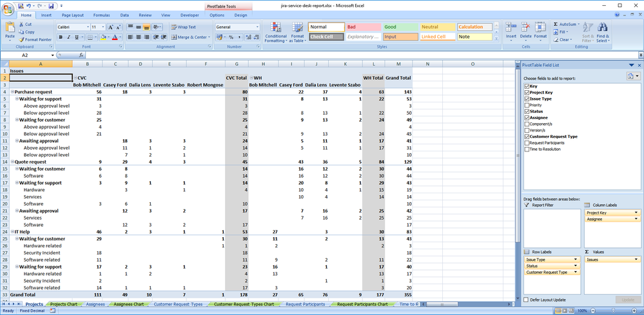This screenshot has width=644, height=315.
Task: Uncheck the Status field checkbox
Action: 527,111
